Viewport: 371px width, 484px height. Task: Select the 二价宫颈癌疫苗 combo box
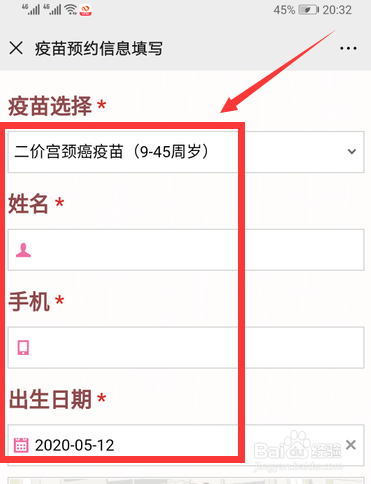pos(186,152)
